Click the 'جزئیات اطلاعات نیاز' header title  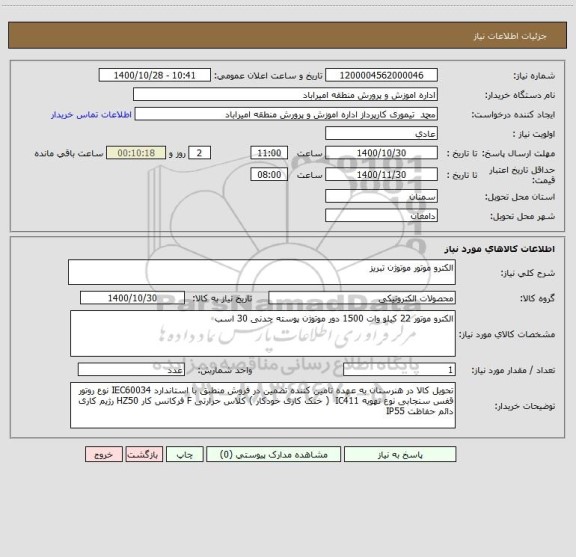click(x=510, y=36)
